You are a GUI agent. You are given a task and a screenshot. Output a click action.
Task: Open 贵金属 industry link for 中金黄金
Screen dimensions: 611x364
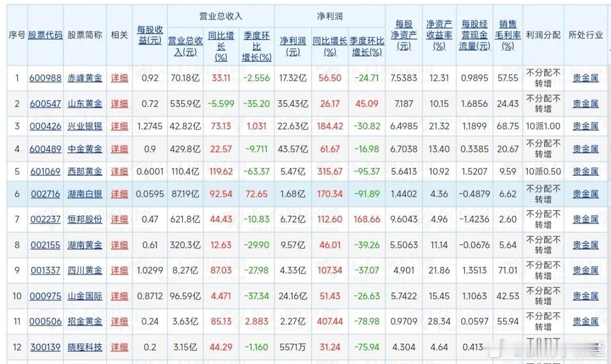tap(585, 149)
